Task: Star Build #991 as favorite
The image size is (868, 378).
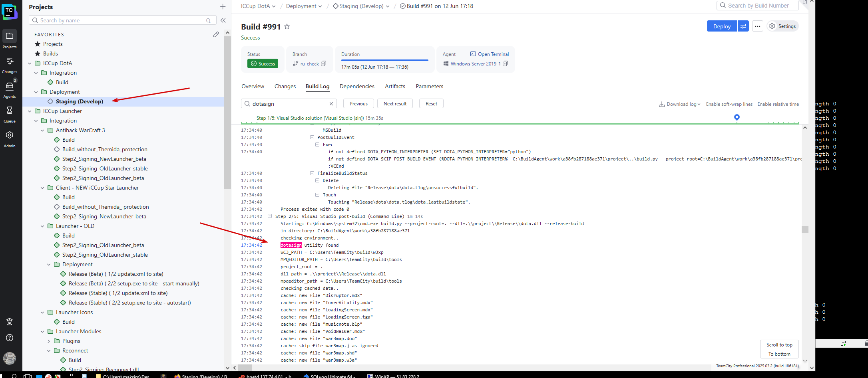Action: 287,27
